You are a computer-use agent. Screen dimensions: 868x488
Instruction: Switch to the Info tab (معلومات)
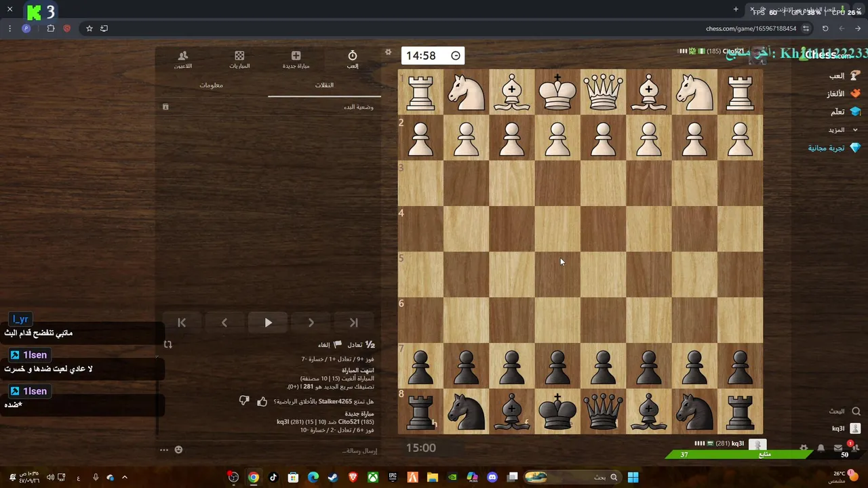click(x=211, y=85)
